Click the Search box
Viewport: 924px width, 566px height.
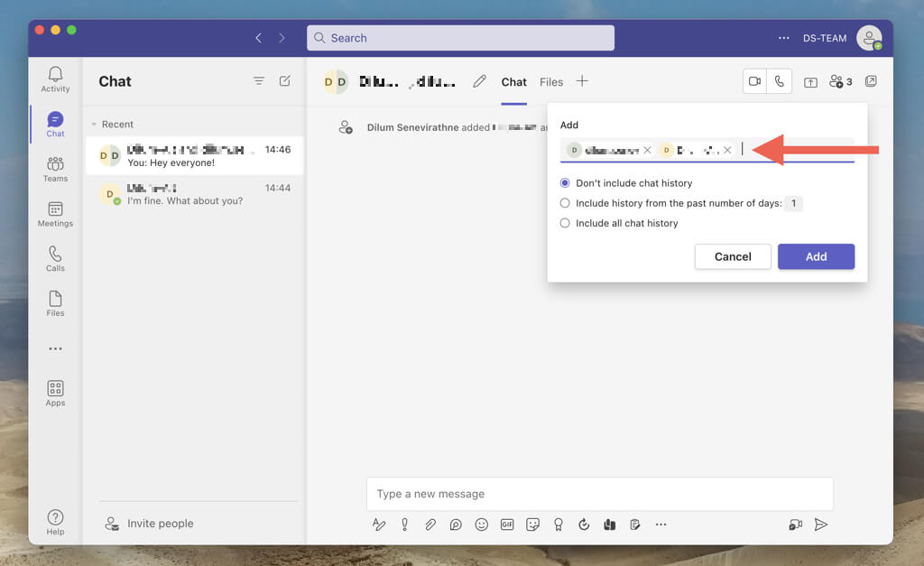(x=460, y=38)
